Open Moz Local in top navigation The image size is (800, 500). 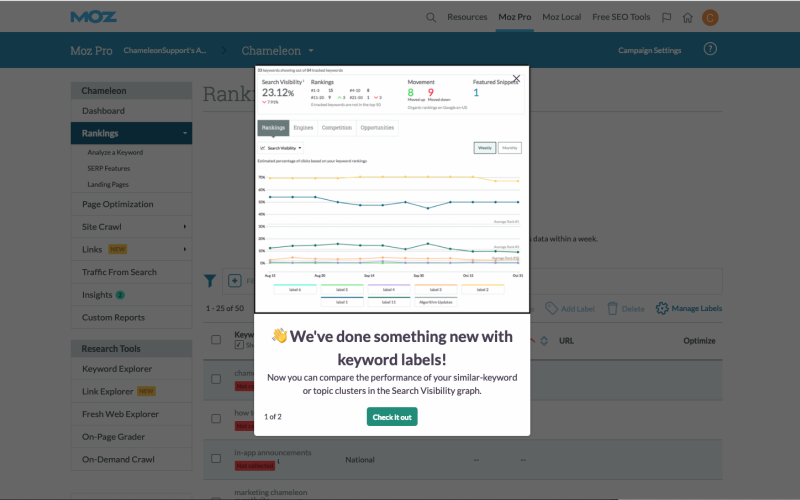tap(562, 17)
